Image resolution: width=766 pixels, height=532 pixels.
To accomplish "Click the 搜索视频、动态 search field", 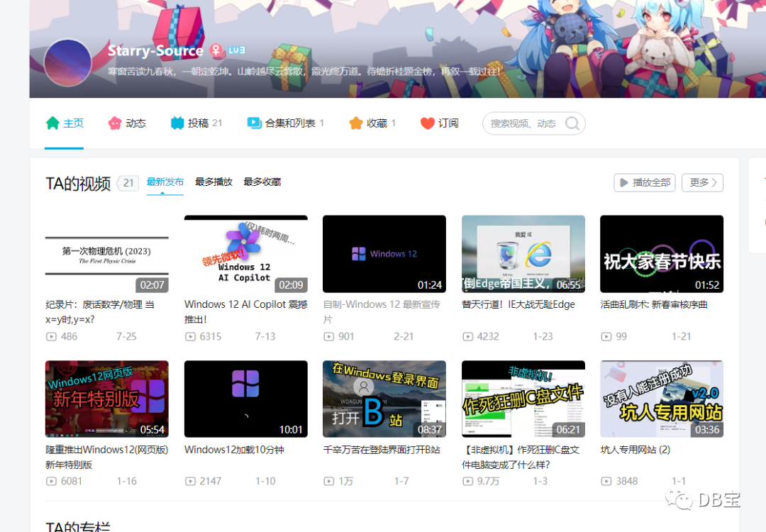I will pyautogui.click(x=534, y=123).
